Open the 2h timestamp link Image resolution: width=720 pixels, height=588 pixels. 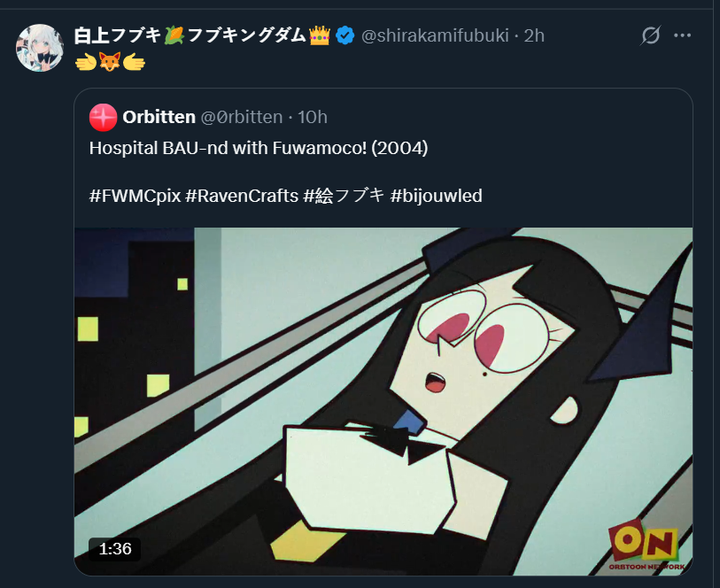click(x=534, y=35)
